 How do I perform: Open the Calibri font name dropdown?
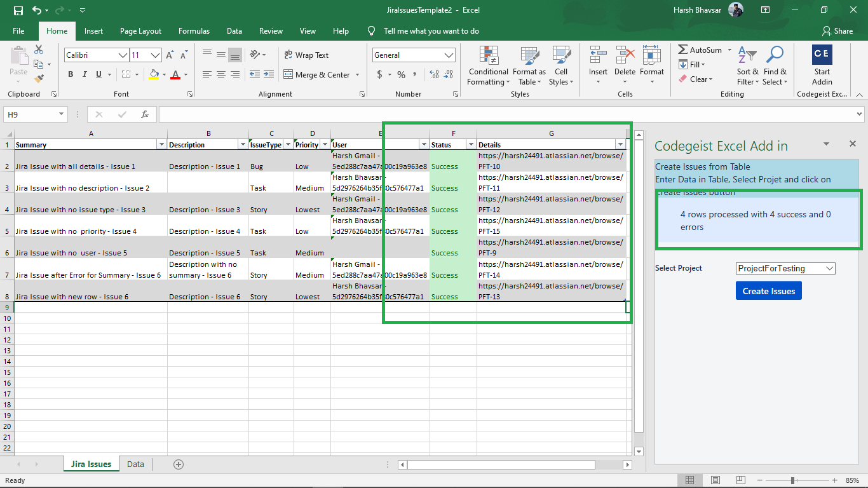pyautogui.click(x=123, y=55)
